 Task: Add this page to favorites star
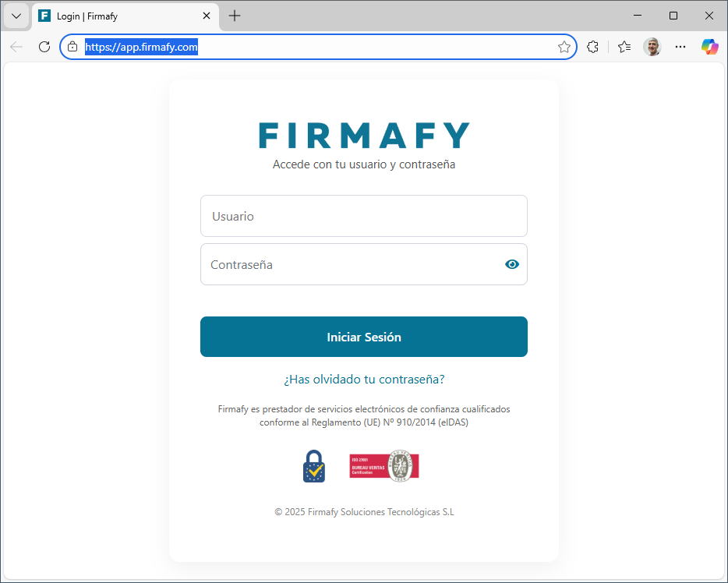(x=564, y=47)
